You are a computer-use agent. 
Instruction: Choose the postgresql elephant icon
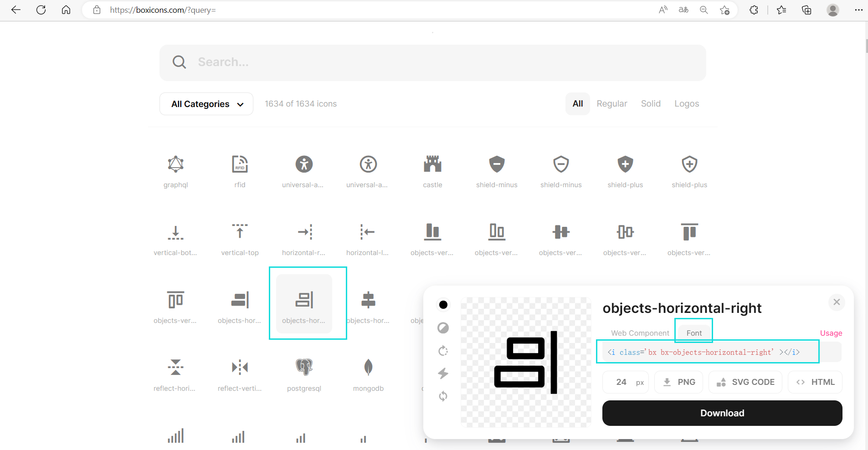coord(304,367)
